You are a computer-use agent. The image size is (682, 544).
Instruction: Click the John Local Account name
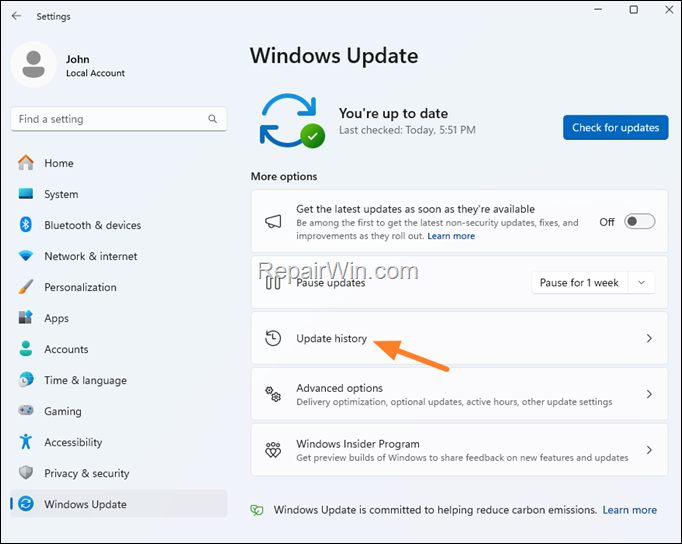point(95,66)
